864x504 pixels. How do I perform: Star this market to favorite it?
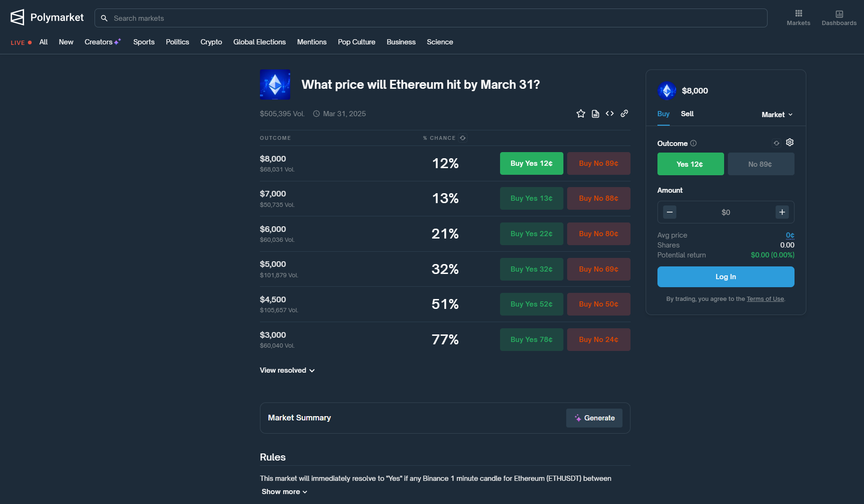tap(580, 113)
